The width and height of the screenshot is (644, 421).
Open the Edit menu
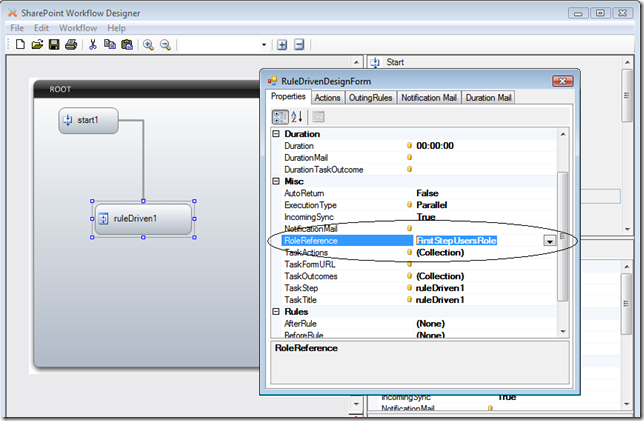[41, 28]
